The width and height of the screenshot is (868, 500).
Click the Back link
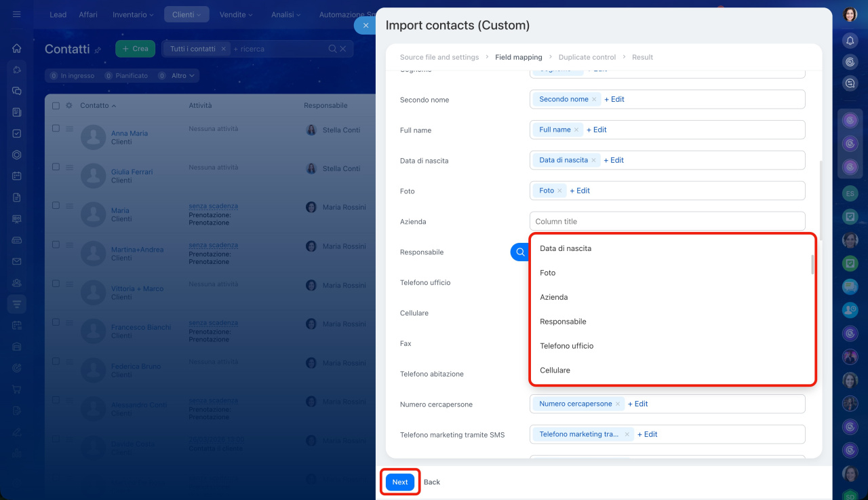pyautogui.click(x=432, y=482)
